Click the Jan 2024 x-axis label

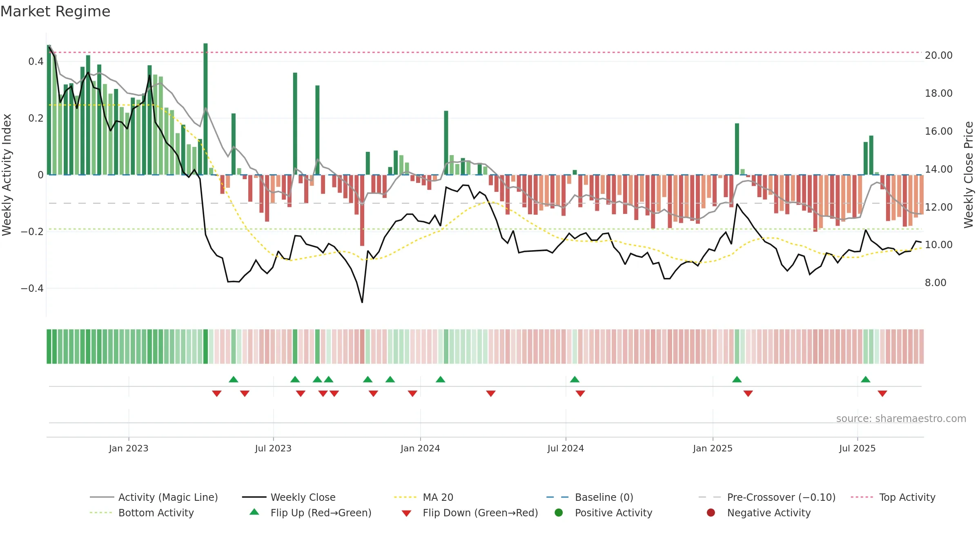(420, 449)
